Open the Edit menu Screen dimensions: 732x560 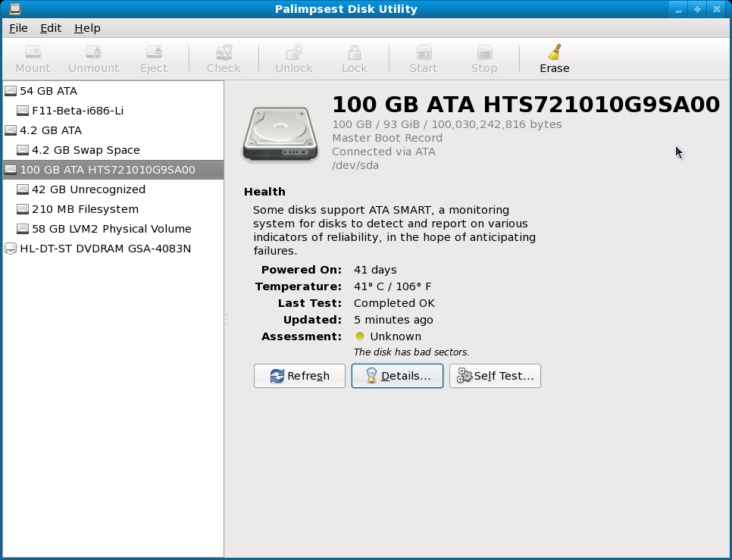coord(51,28)
